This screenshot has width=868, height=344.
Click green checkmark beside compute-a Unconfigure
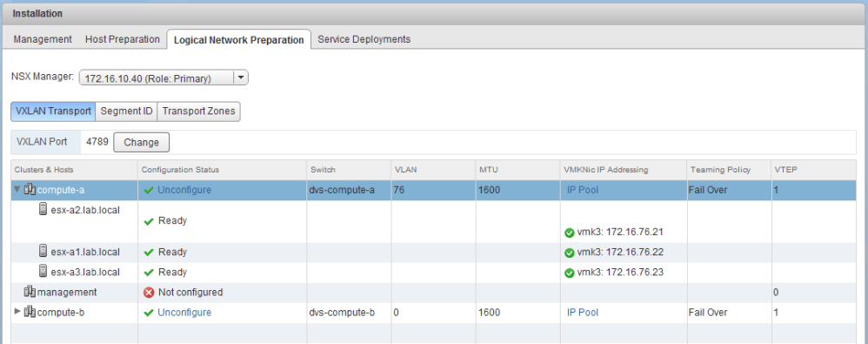tap(149, 190)
